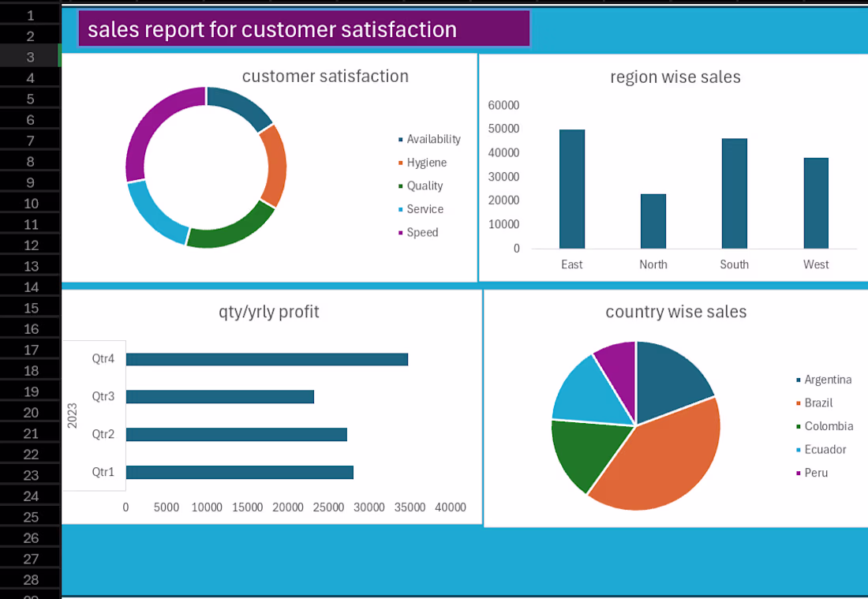Image resolution: width=868 pixels, height=599 pixels.
Task: Click the Qtr1 bar in profit chart
Action: pos(240,472)
